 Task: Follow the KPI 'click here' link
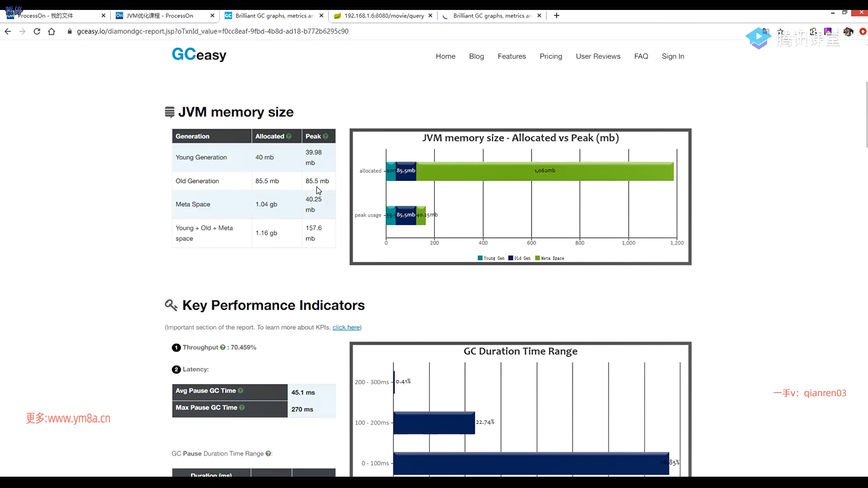[346, 327]
